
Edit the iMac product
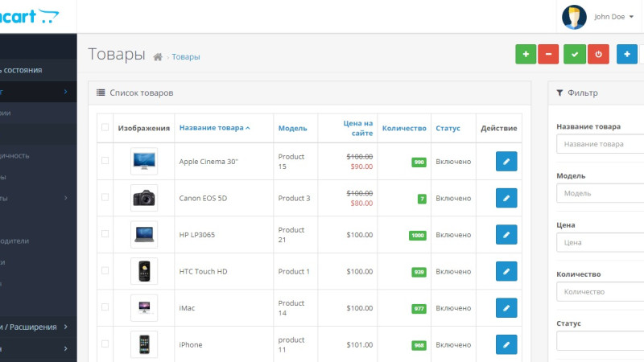506,308
